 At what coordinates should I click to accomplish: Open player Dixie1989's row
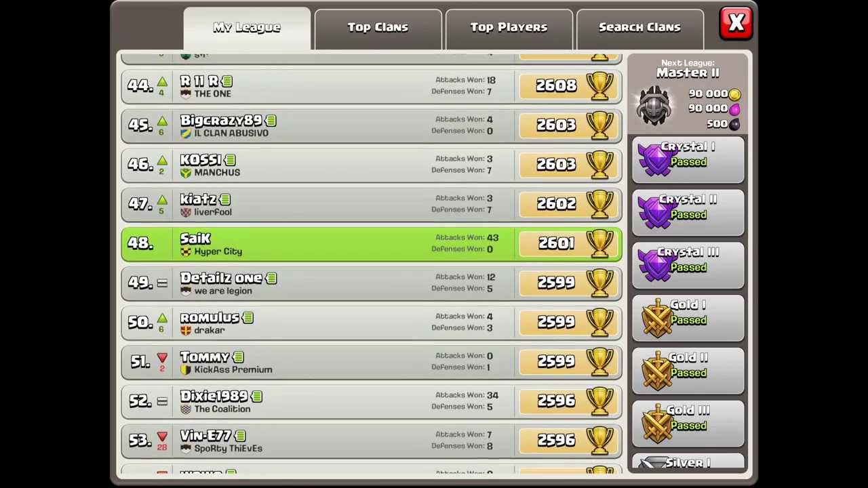click(372, 401)
